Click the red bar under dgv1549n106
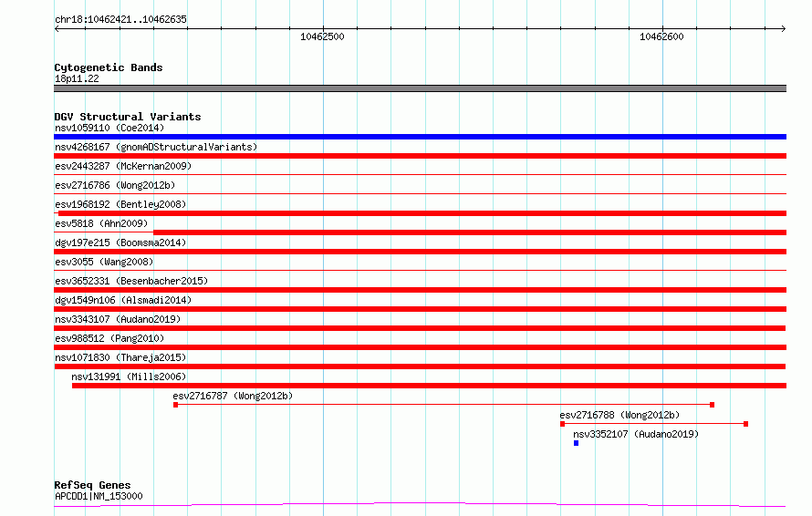812x516 pixels. 420,309
